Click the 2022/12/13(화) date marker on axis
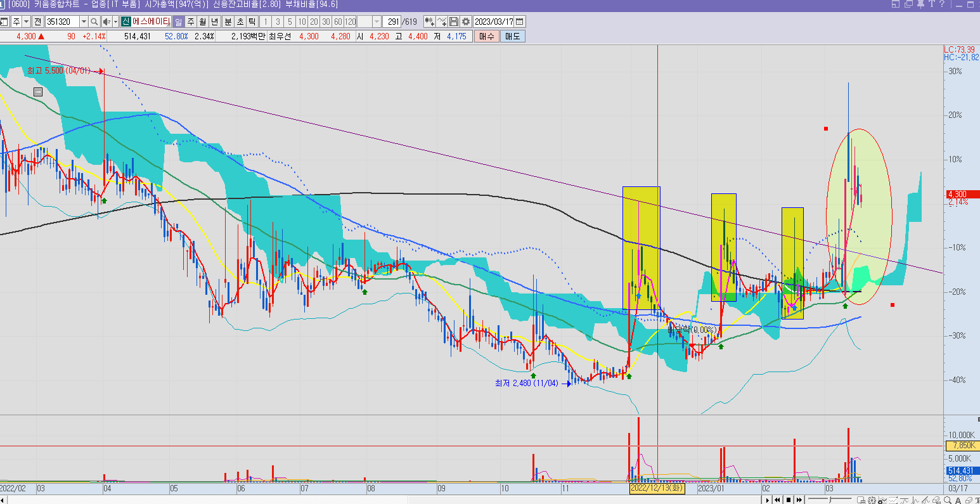 tap(657, 489)
